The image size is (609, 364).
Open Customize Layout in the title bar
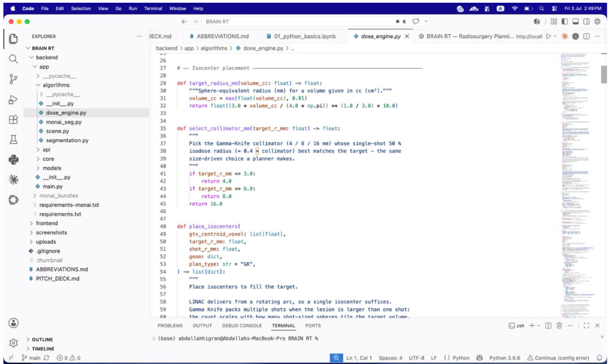(x=554, y=22)
